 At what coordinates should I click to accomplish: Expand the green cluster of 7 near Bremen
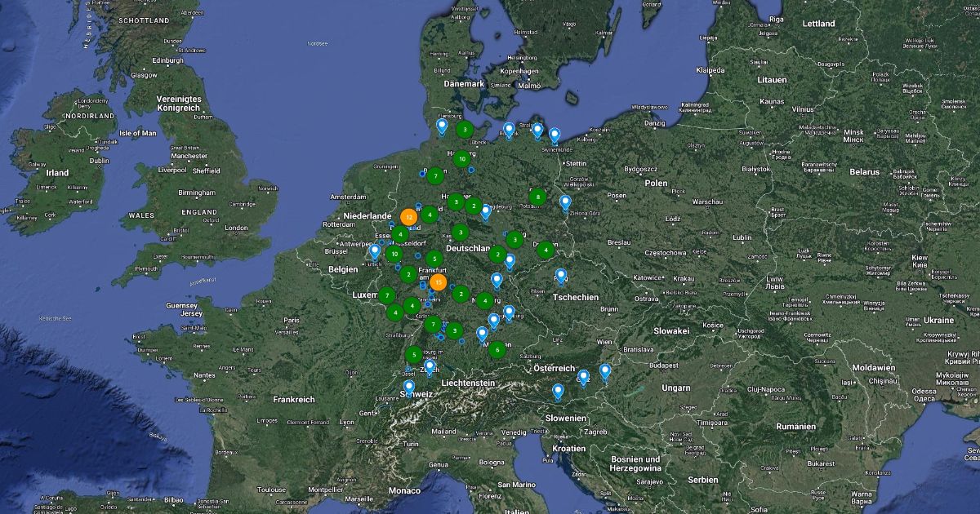coord(436,175)
